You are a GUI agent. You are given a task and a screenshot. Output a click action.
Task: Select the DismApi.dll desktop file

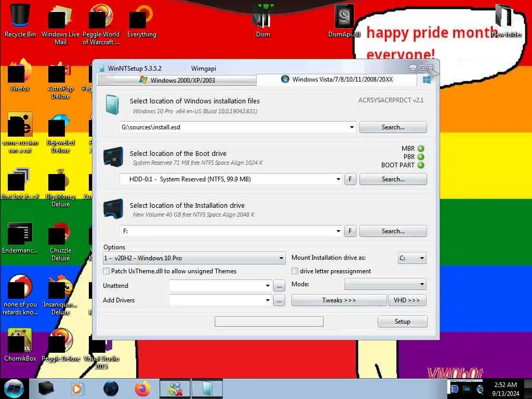pyautogui.click(x=344, y=20)
